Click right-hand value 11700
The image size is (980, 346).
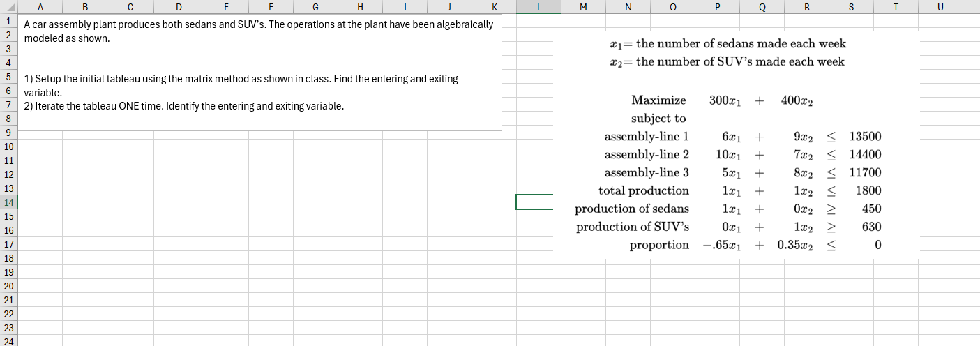(x=865, y=173)
